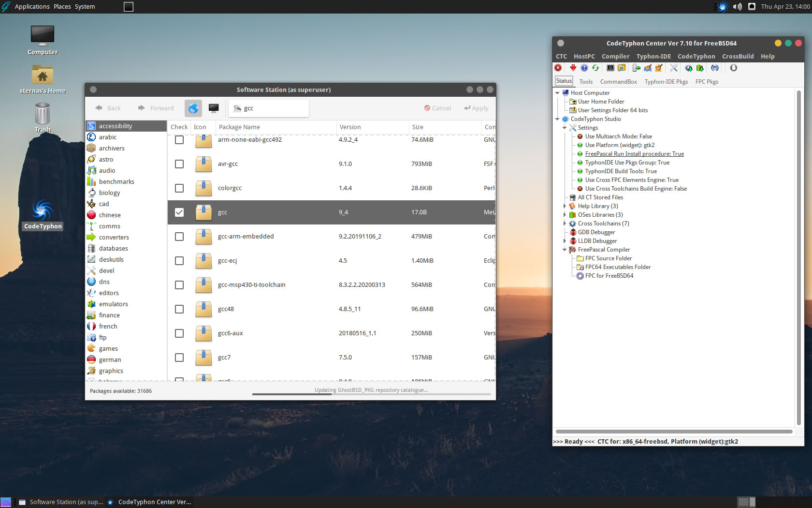Image resolution: width=812 pixels, height=508 pixels.
Task: Expand Help Library (3) node
Action: (x=565, y=206)
